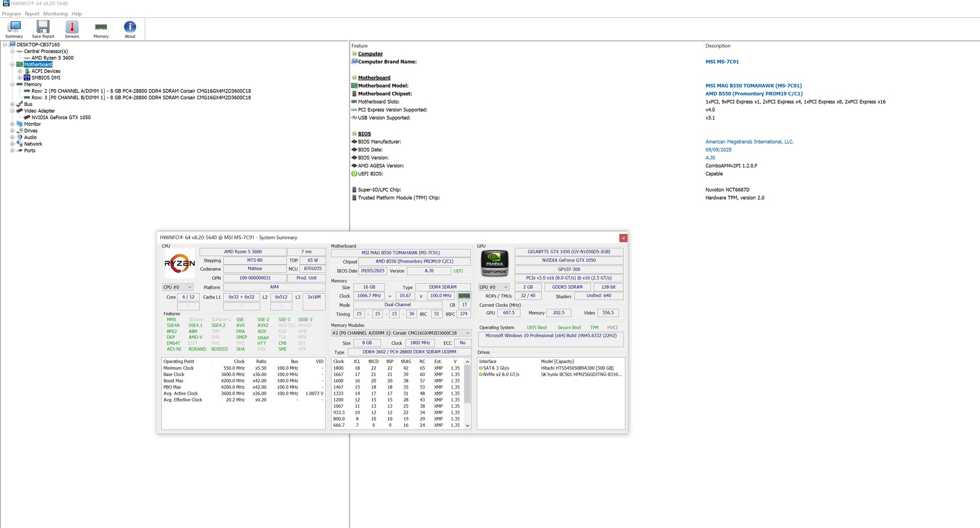Click the timings table scroll-down arrow
The width and height of the screenshot is (980, 528).
[467, 426]
